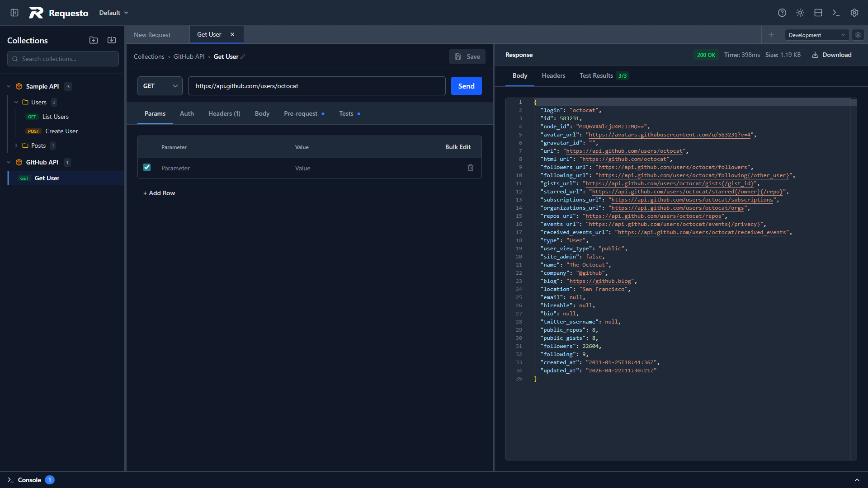868x488 pixels.
Task: Click the "Time: 398ms" text
Action: 742,55
